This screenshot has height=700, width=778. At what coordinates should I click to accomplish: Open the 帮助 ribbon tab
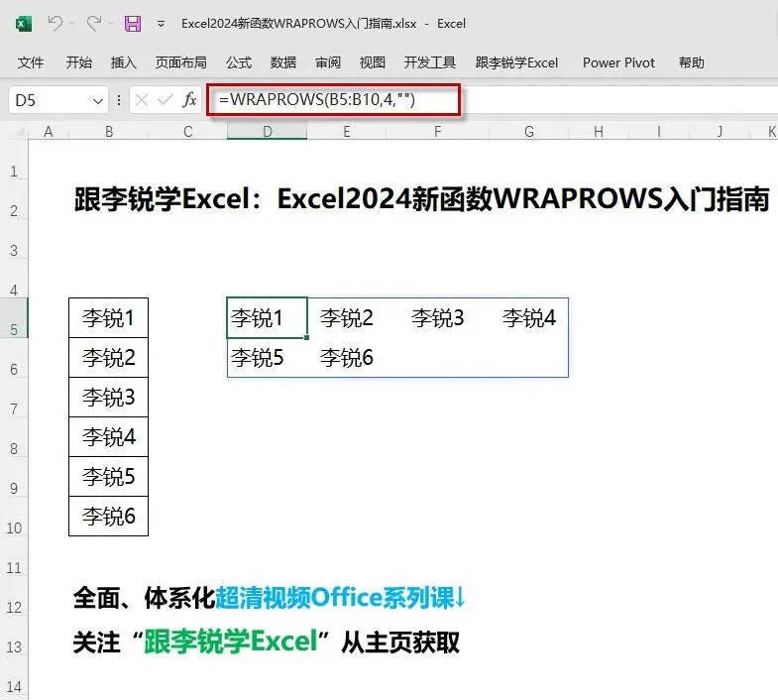691,62
